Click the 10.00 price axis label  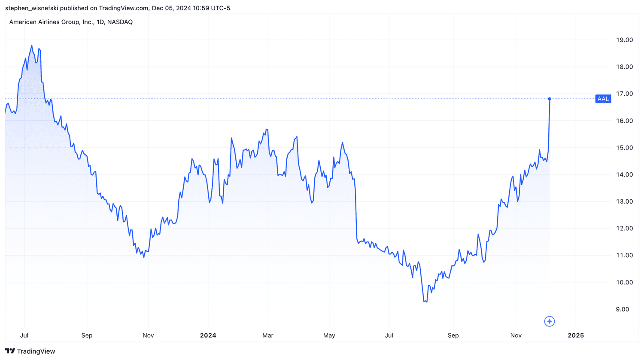625,282
